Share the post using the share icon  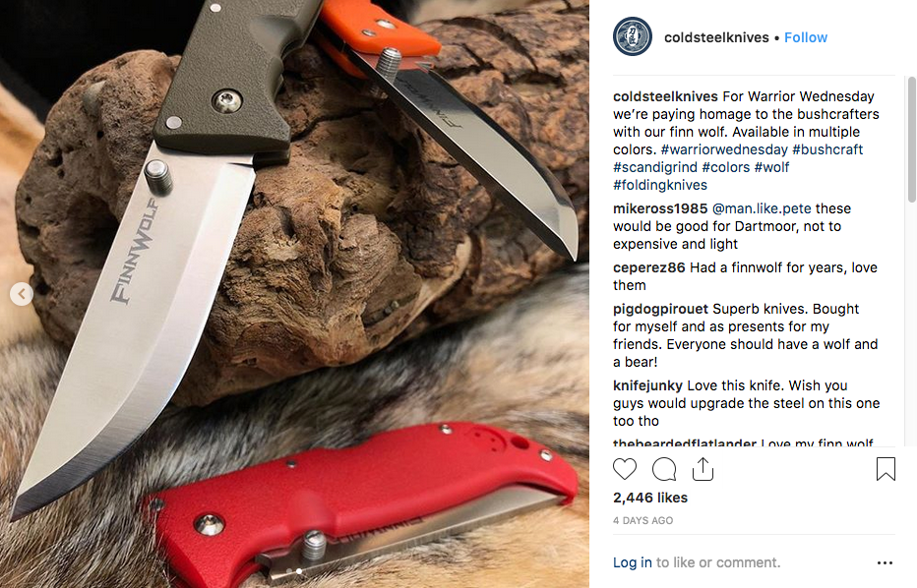[x=703, y=469]
